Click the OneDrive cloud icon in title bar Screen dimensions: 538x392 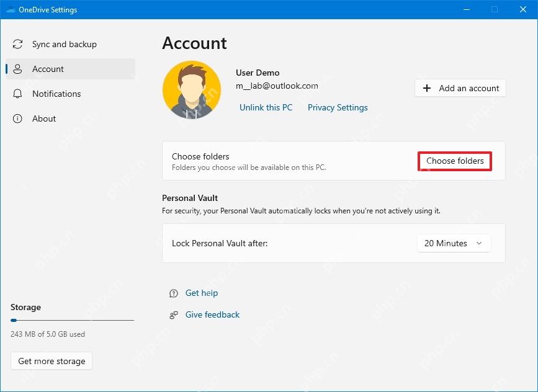click(11, 9)
